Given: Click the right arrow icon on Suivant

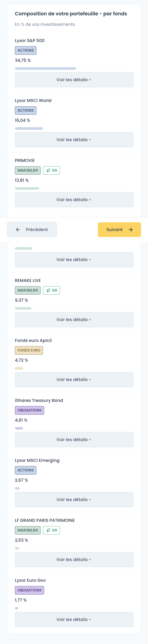Looking at the screenshot, I should coord(131,230).
